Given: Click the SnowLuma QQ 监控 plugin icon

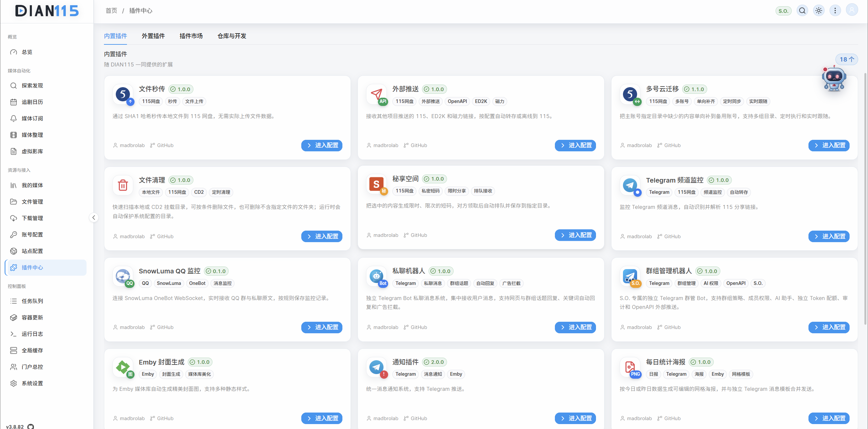Looking at the screenshot, I should click(x=123, y=276).
